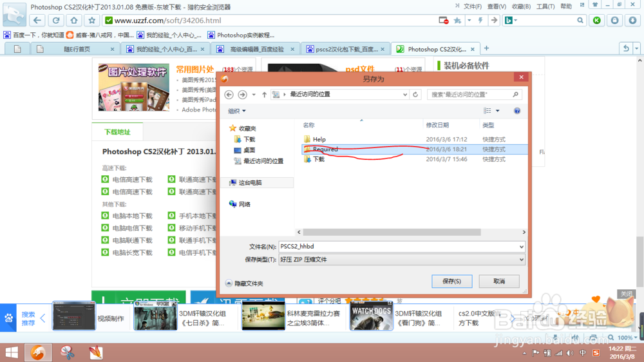Expand the dialog address path dropdown
644x362 pixels.
point(405,95)
